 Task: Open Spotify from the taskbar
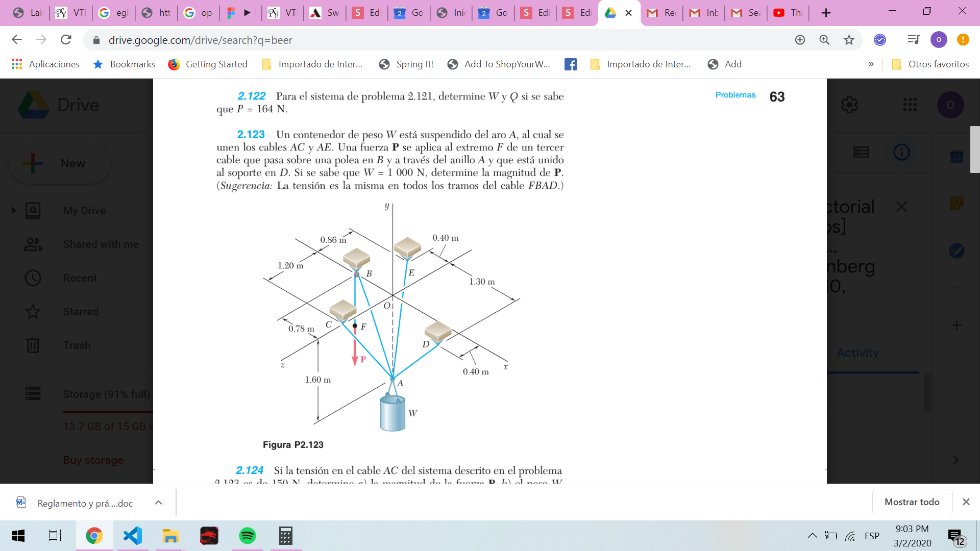(x=247, y=536)
